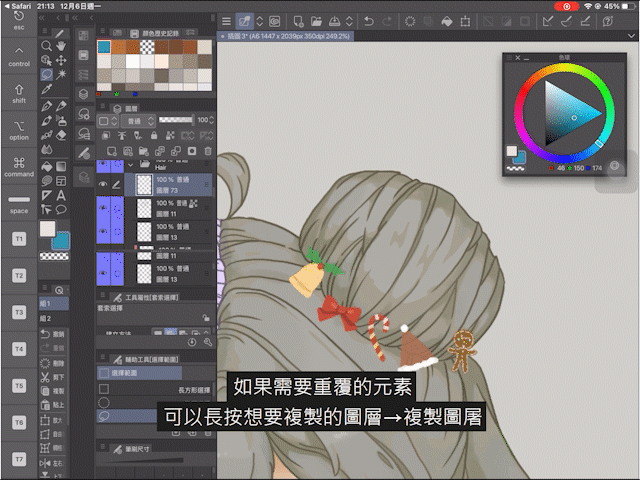Switch to the color history tab
This screenshot has height=480, width=640.
(155, 33)
